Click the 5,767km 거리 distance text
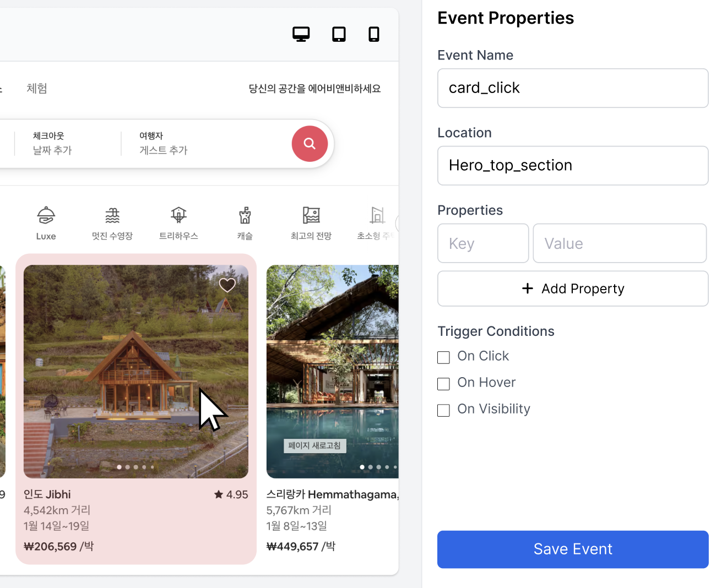716x588 pixels. click(x=299, y=510)
